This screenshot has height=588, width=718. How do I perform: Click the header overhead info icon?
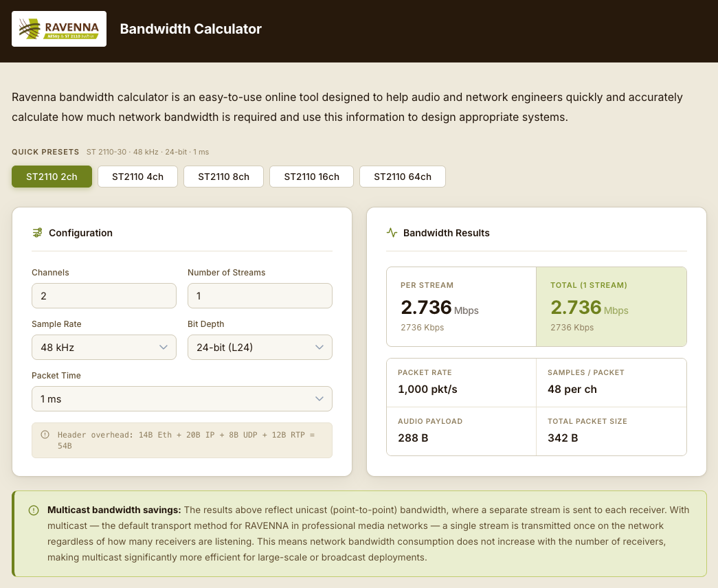pyautogui.click(x=45, y=434)
